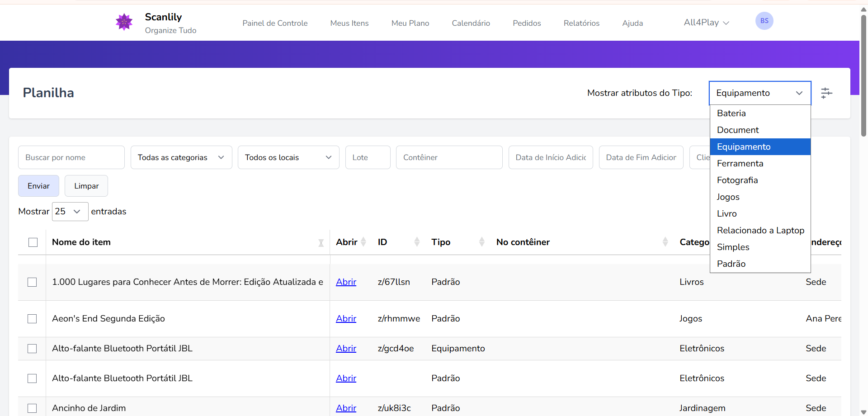Change the Mostrar 25 entries dropdown
This screenshot has height=416, width=868.
(70, 212)
